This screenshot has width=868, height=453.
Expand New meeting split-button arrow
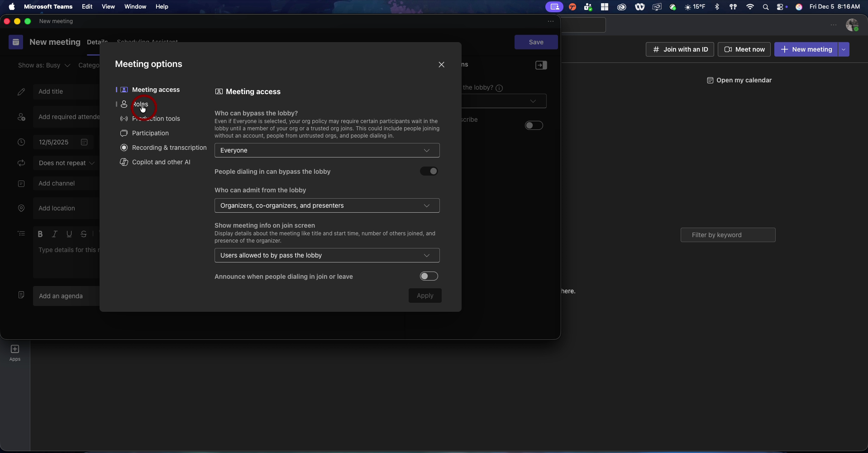pyautogui.click(x=844, y=49)
